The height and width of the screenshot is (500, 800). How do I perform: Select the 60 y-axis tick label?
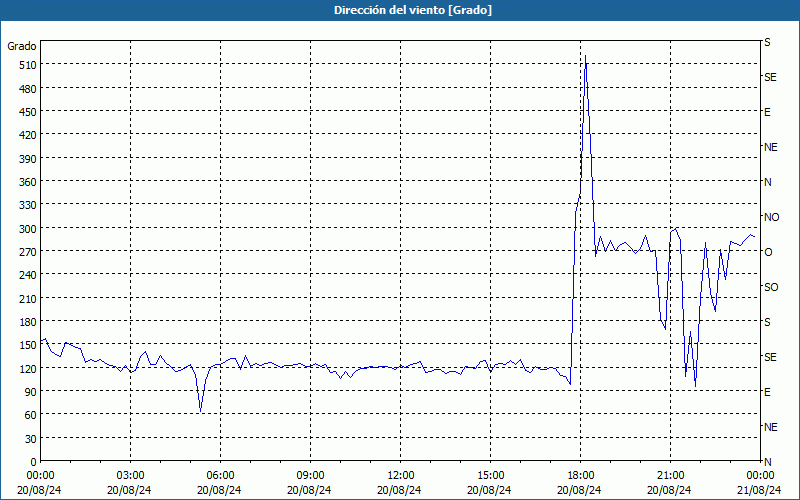30,415
